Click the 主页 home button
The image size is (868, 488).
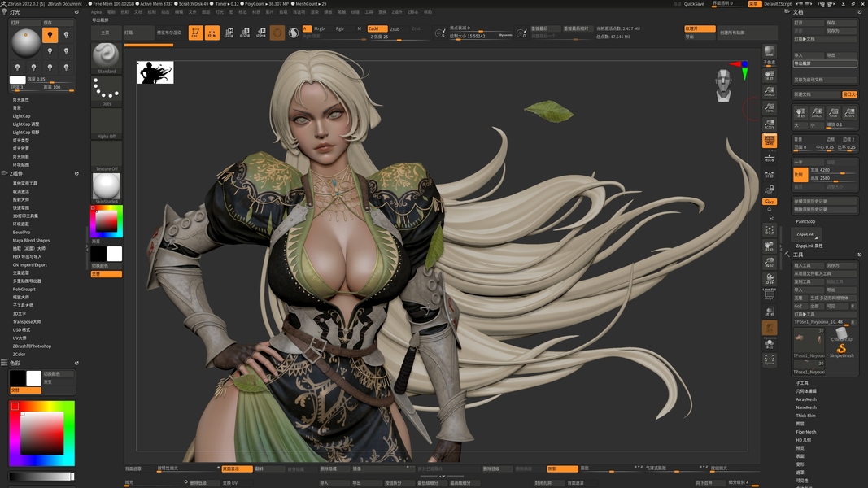[105, 33]
